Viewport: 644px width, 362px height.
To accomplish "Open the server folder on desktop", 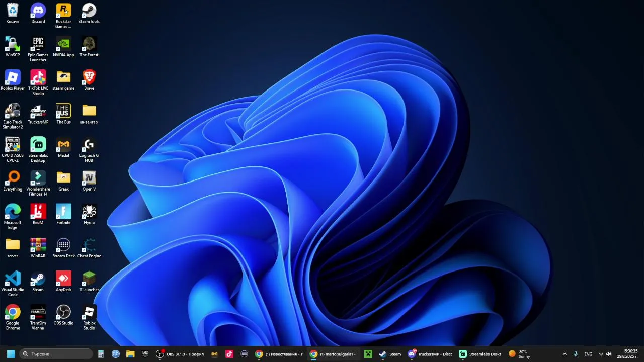I will click(13, 248).
